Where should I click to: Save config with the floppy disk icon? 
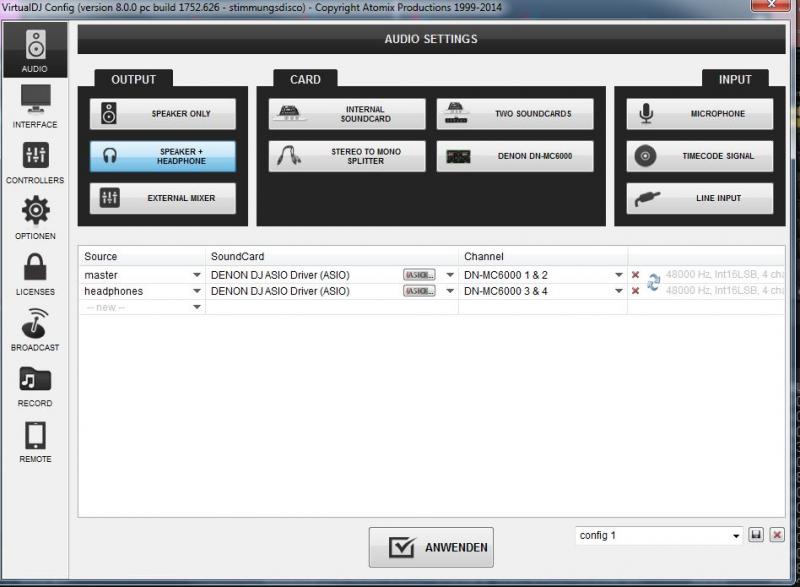(x=756, y=534)
